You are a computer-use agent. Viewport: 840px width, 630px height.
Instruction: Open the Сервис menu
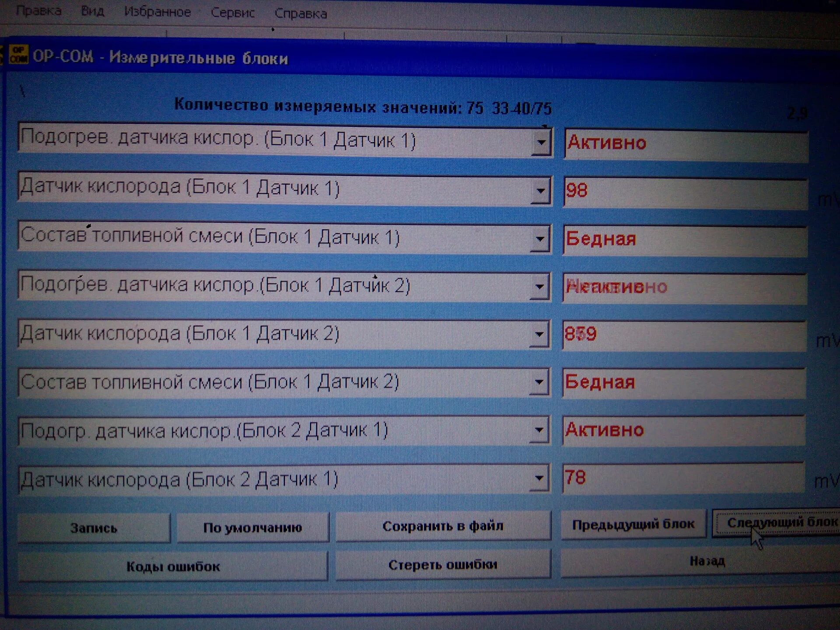[x=232, y=13]
